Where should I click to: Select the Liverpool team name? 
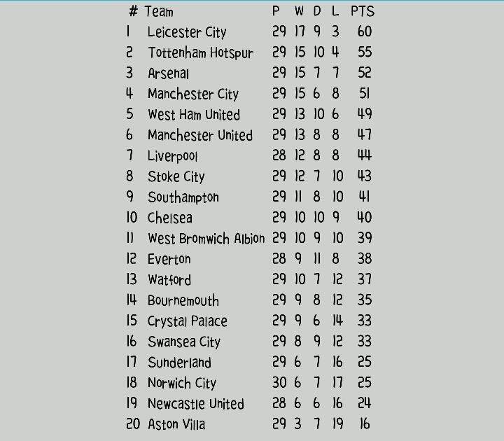click(172, 156)
